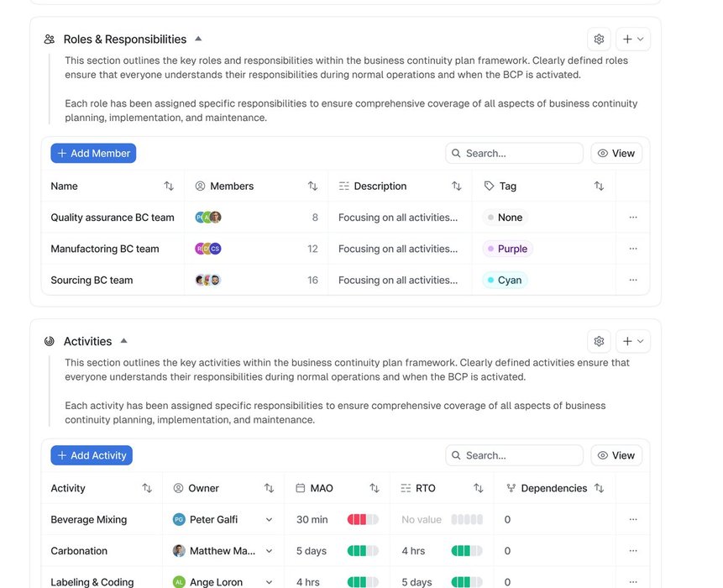Sort roles table by Members column
The height and width of the screenshot is (588, 723).
[x=312, y=186]
